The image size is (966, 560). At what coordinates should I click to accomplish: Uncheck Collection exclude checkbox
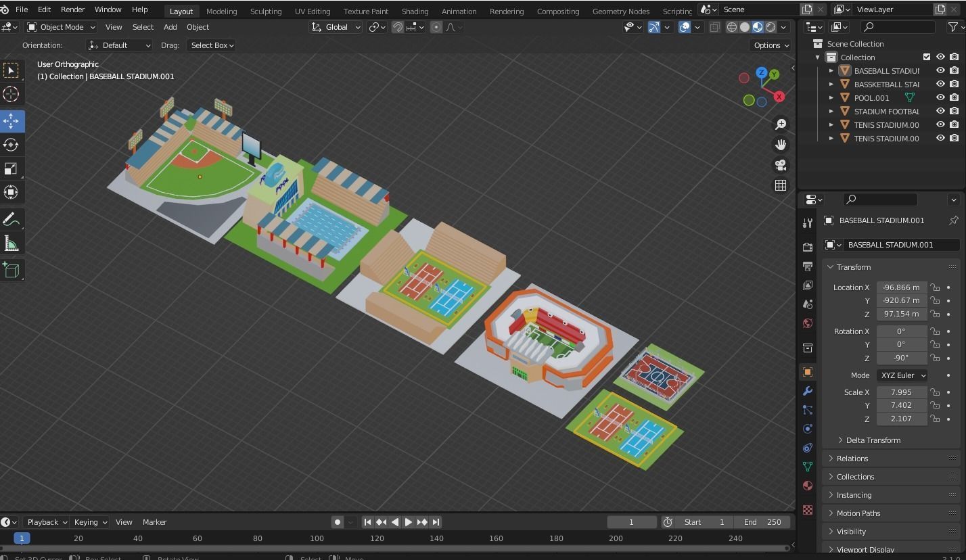click(x=927, y=57)
